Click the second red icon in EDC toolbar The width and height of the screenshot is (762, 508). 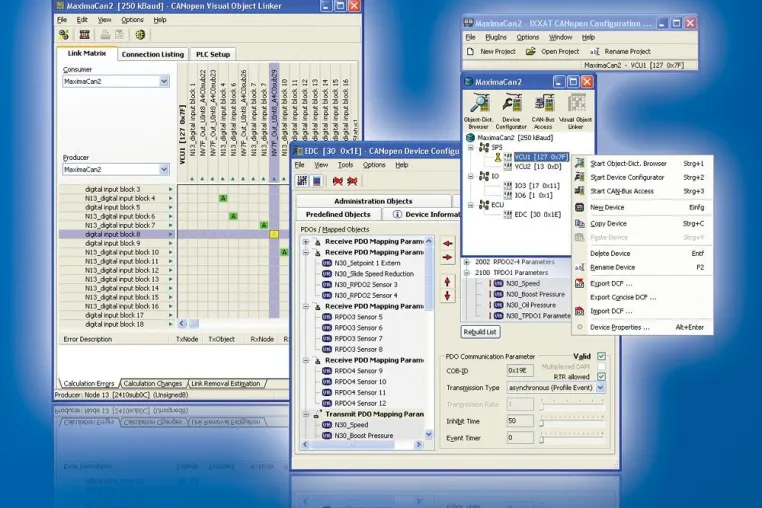352,181
